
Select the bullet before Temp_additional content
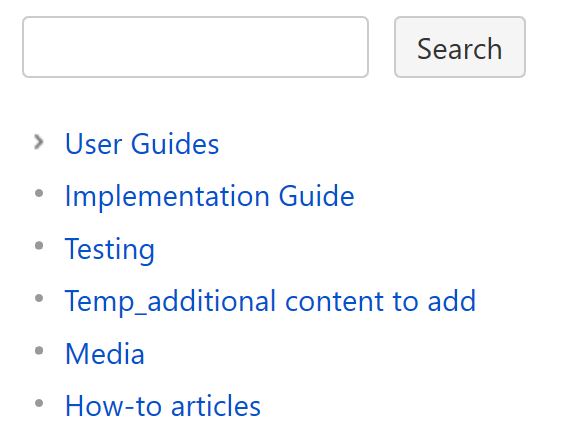point(39,298)
